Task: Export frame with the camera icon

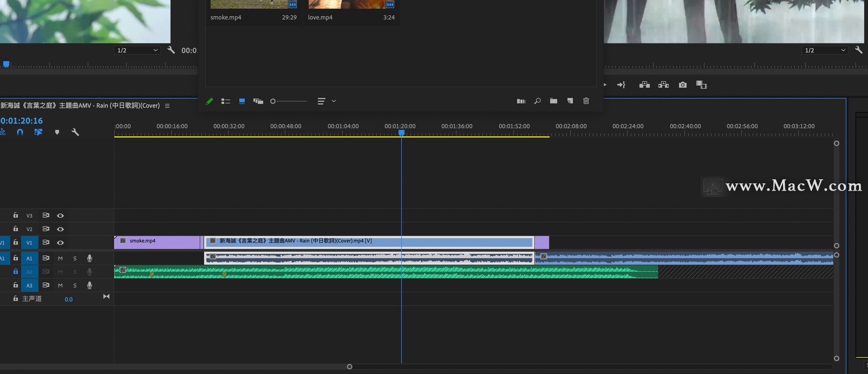Action: click(683, 85)
